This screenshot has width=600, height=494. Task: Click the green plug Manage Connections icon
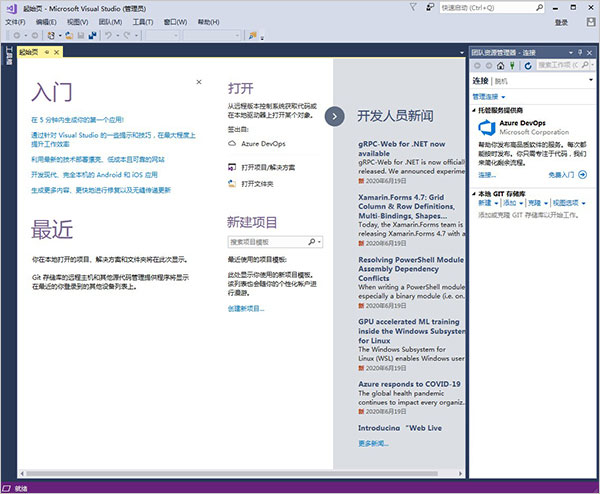(512, 66)
